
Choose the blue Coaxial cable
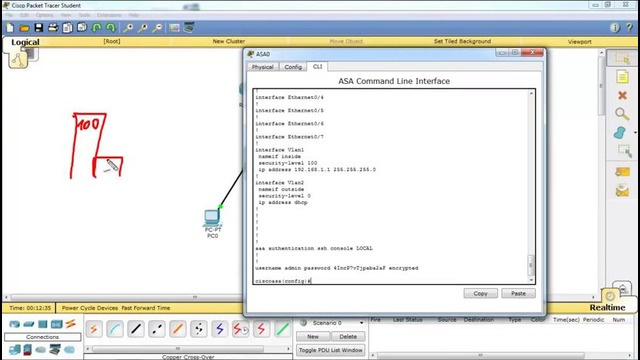[x=220, y=329]
